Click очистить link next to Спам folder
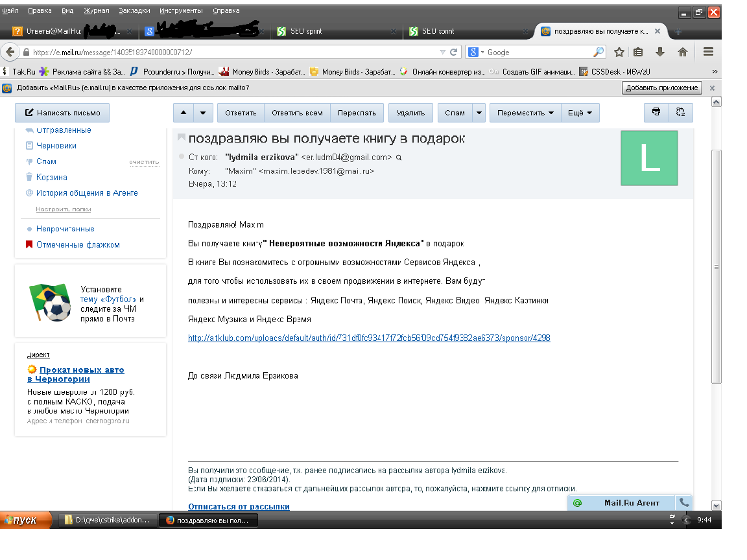The height and width of the screenshot is (560, 747). [145, 163]
